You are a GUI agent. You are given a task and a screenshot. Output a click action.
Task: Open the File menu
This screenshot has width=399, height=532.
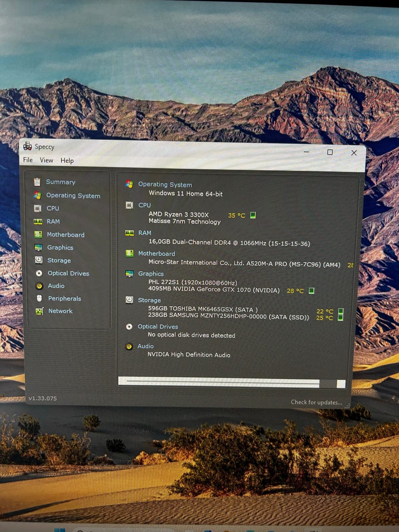tap(28, 160)
